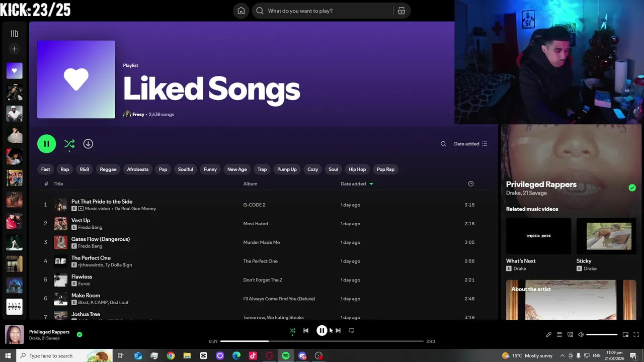This screenshot has width=644, height=362.
Task: Open mini player icon
Action: pyautogui.click(x=625, y=335)
